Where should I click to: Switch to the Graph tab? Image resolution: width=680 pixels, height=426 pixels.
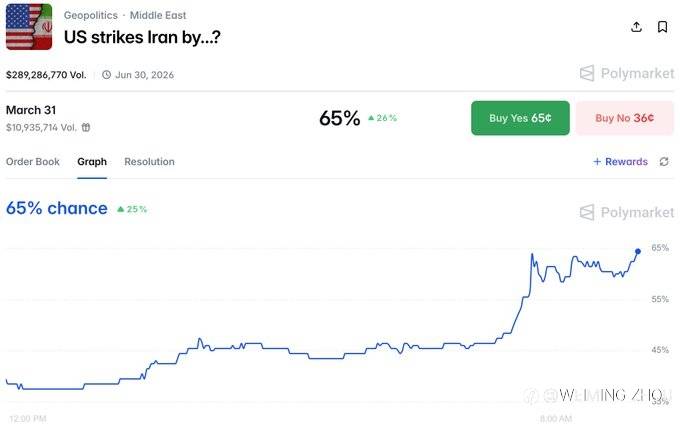click(x=92, y=162)
